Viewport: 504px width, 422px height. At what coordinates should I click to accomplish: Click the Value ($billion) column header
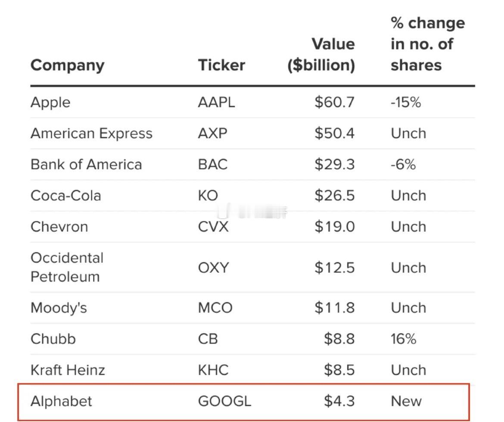click(x=321, y=55)
